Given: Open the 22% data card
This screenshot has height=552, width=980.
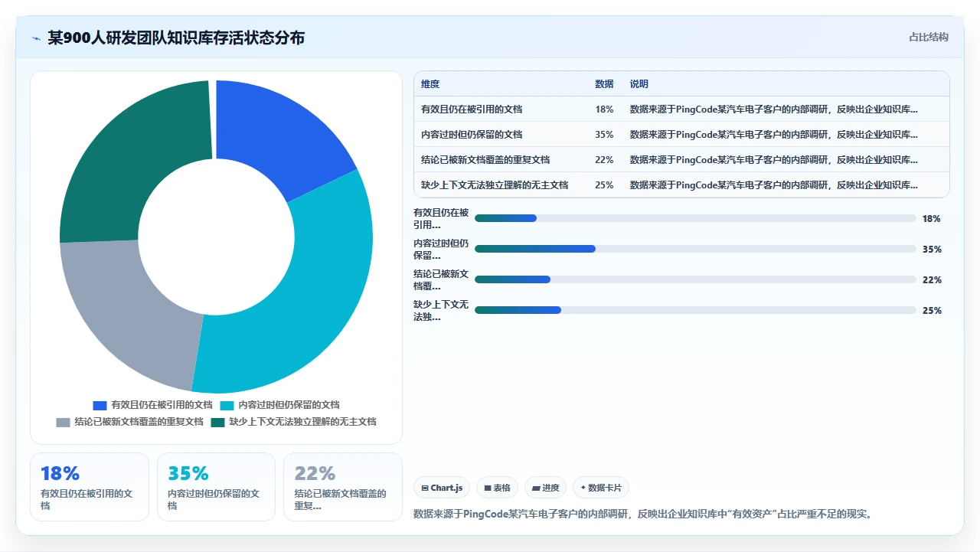Looking at the screenshot, I should point(343,487).
